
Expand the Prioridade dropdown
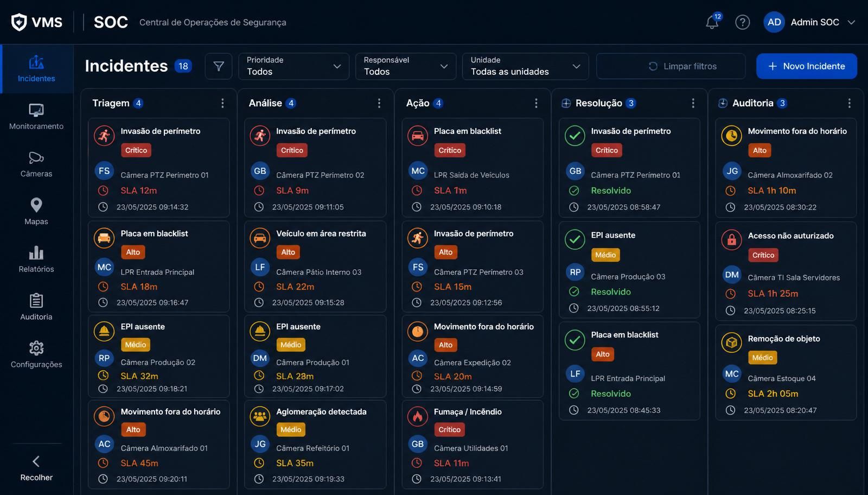pos(293,66)
